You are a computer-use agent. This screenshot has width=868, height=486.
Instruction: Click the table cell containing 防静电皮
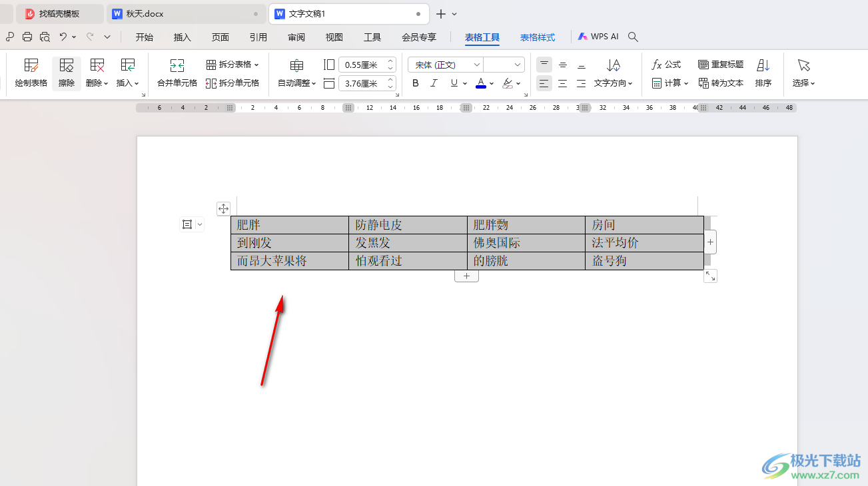pyautogui.click(x=408, y=225)
